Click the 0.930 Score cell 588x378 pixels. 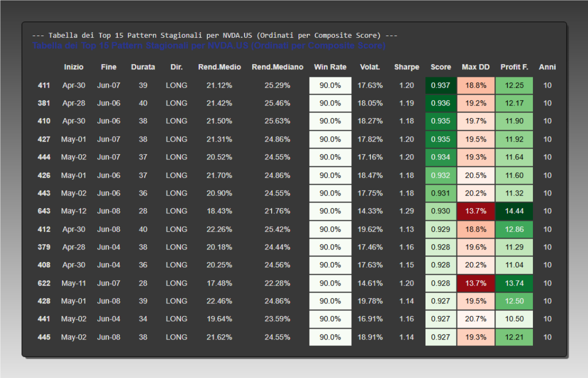click(440, 211)
